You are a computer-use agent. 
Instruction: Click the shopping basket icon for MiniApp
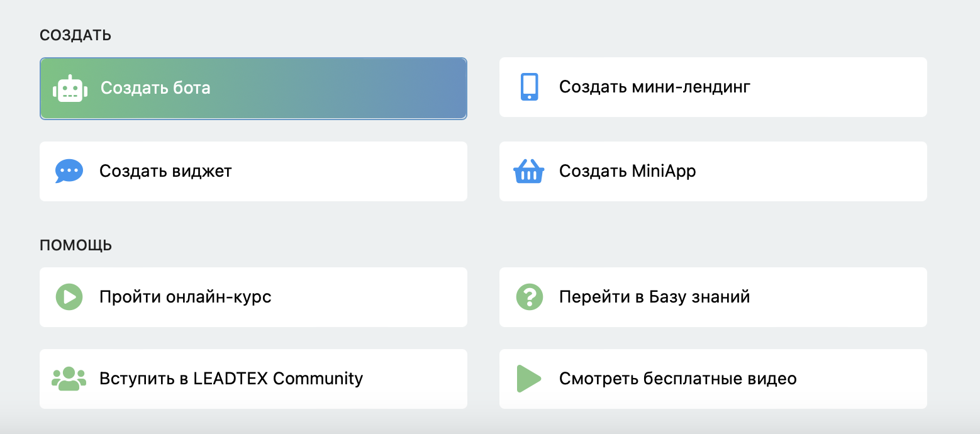pyautogui.click(x=529, y=171)
